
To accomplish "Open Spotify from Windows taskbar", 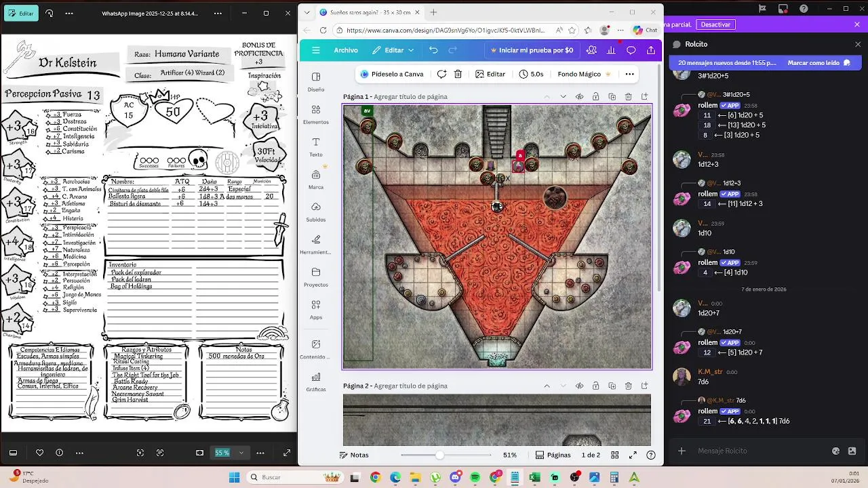I will (475, 478).
